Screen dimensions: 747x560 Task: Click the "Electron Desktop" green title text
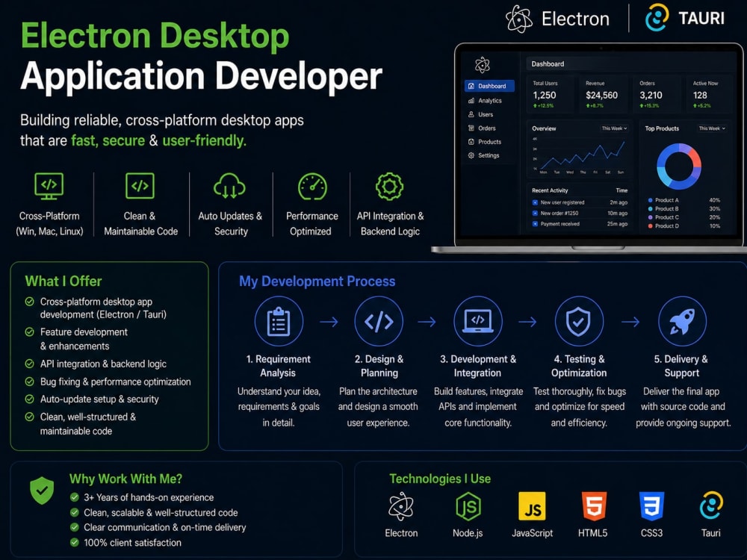[x=155, y=36]
